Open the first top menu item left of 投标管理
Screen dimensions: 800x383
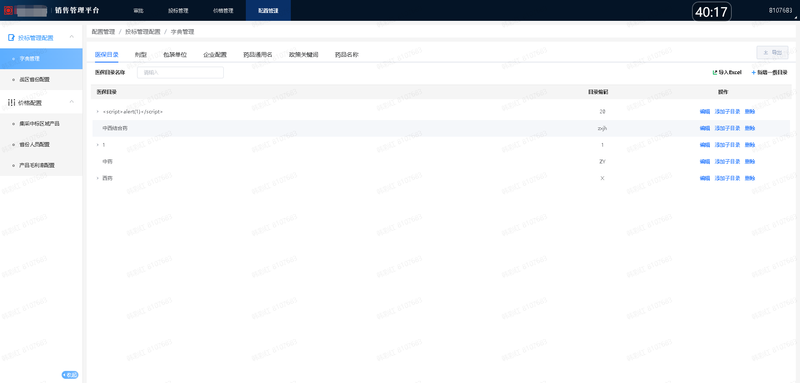(138, 11)
